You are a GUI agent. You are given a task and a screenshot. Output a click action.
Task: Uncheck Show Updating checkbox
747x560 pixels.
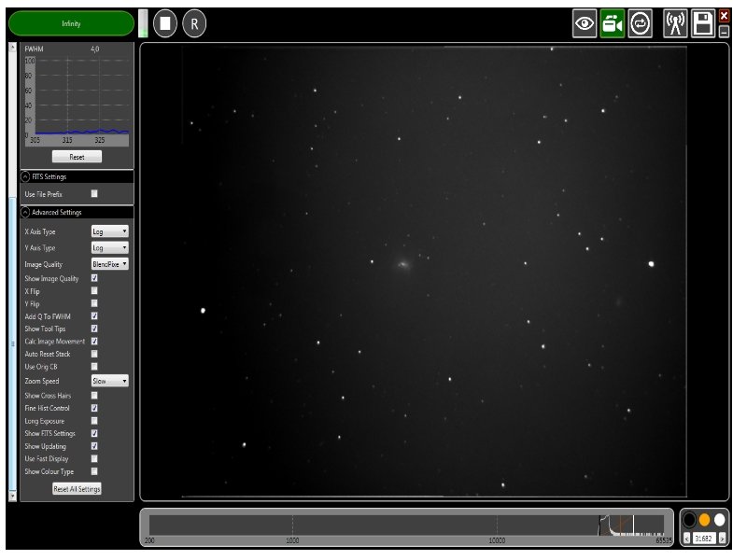94,446
